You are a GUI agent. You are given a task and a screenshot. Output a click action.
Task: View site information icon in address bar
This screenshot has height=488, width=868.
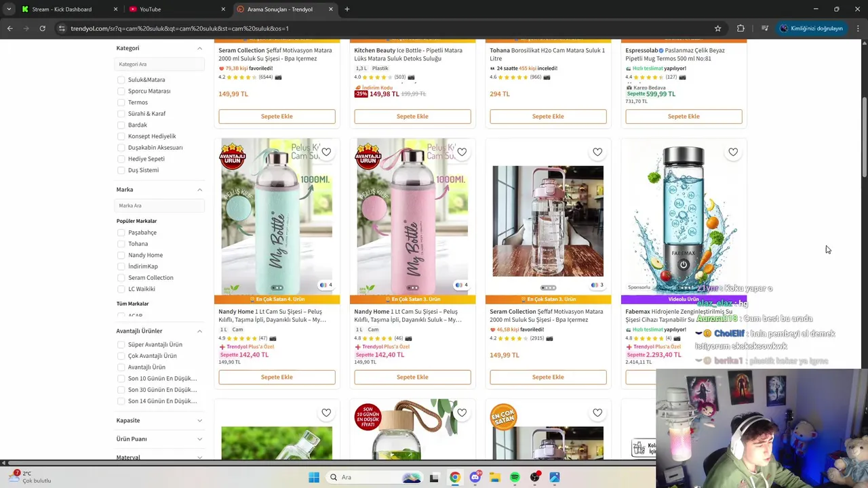pos(62,28)
